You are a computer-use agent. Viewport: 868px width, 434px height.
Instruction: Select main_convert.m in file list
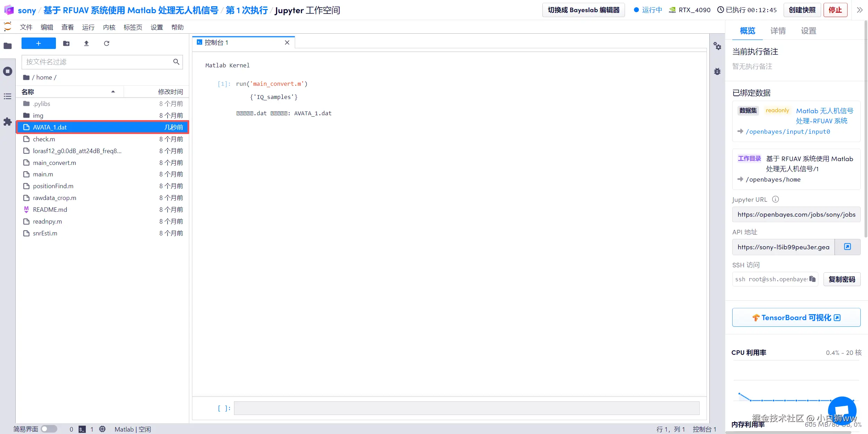tap(55, 163)
